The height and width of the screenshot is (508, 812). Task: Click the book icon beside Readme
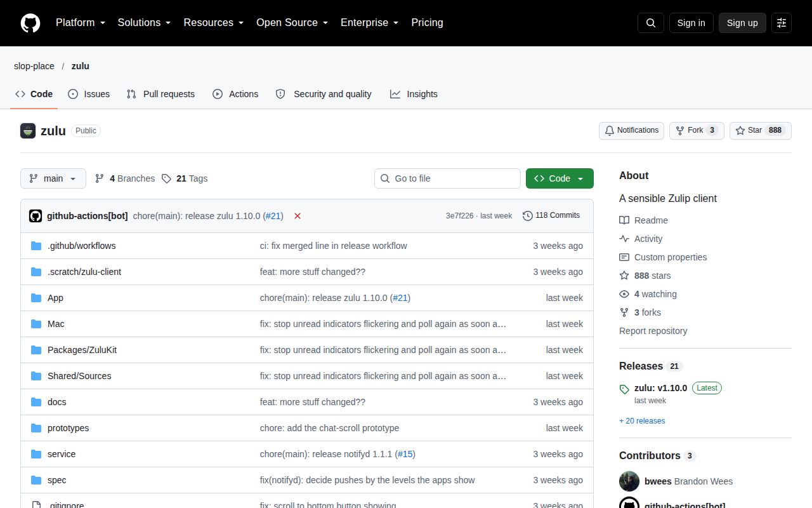point(624,220)
